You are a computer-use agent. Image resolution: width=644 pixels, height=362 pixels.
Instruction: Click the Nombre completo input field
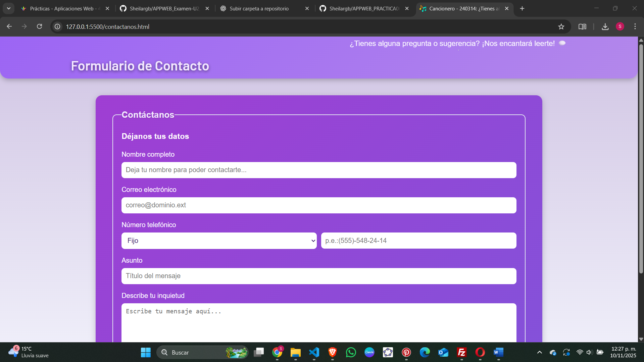click(x=318, y=170)
